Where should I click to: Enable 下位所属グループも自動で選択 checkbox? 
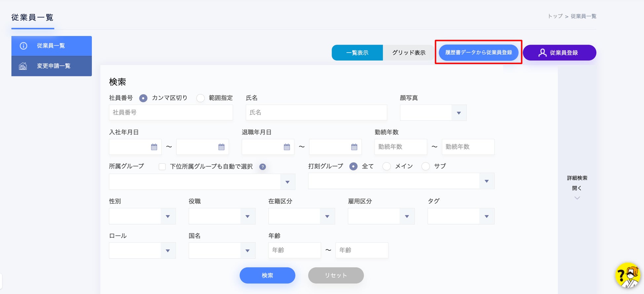[162, 167]
